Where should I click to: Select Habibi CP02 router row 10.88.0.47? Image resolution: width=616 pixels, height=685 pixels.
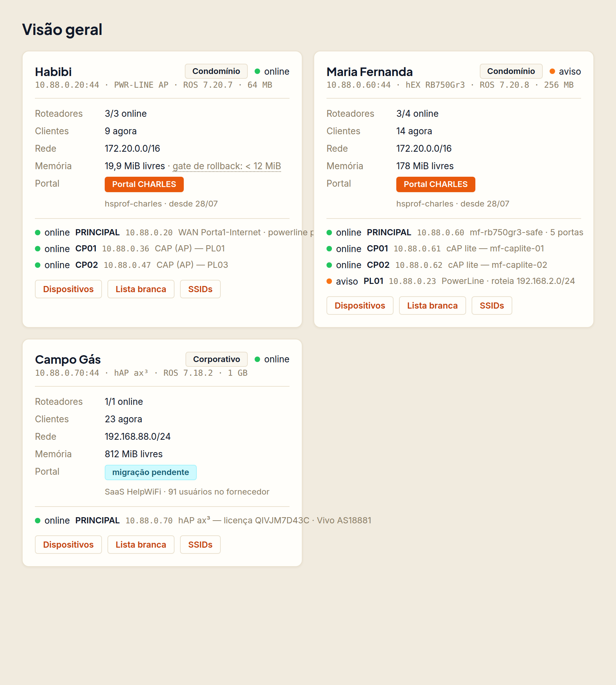click(162, 265)
